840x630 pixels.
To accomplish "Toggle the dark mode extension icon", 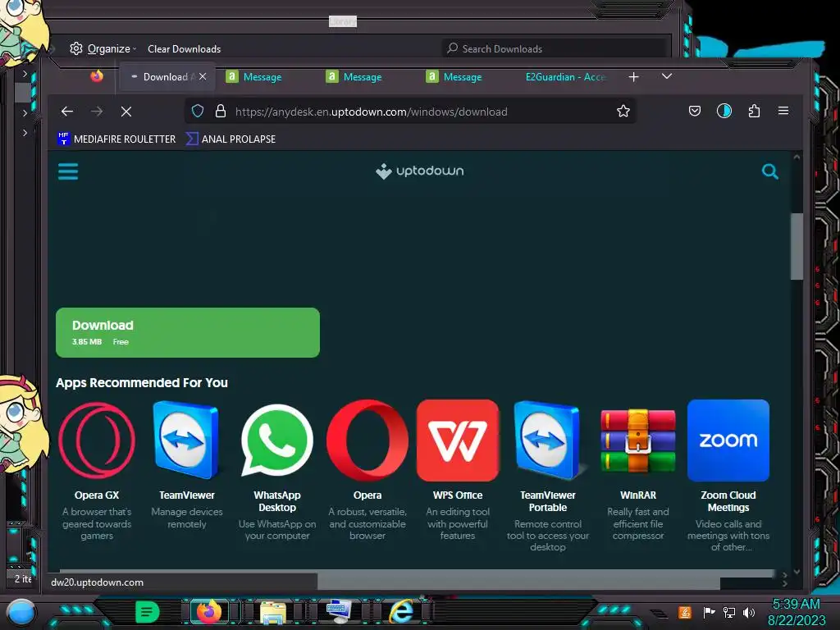I will click(724, 111).
